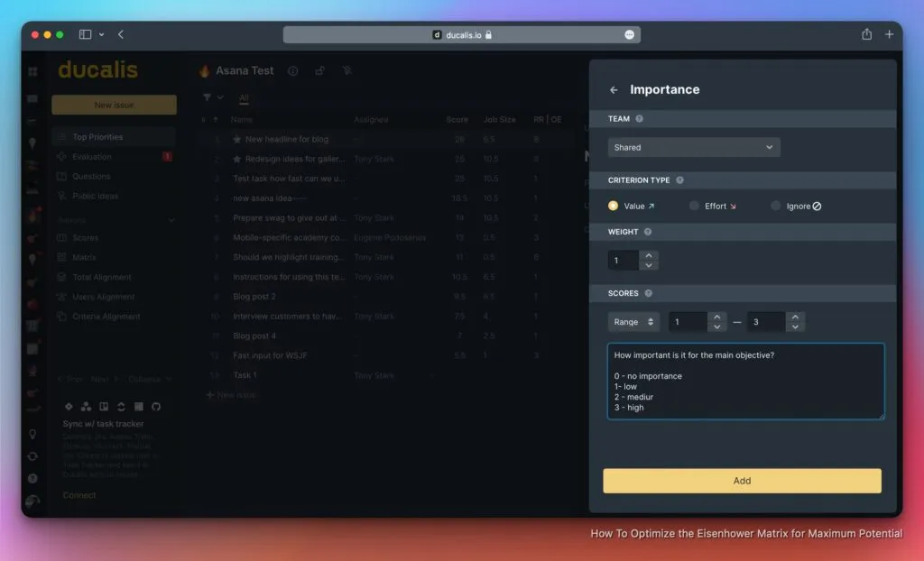Click the help icon next to SCORES
The width and height of the screenshot is (924, 561).
649,293
